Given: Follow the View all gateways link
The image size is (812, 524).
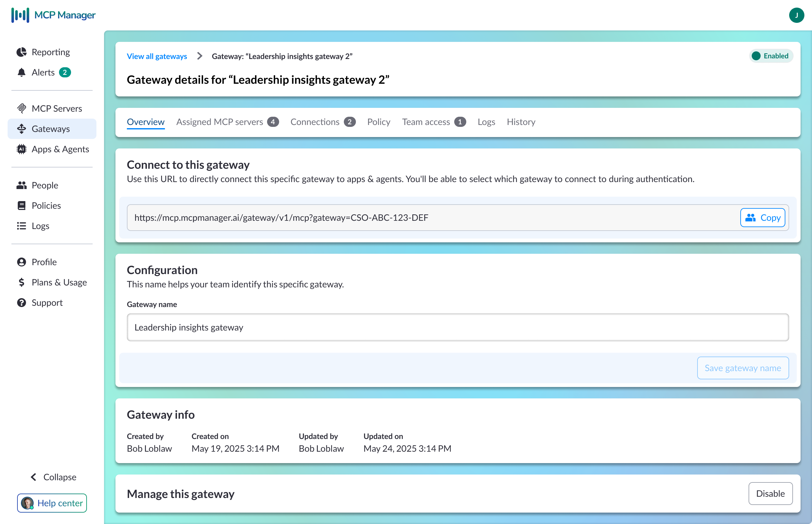Looking at the screenshot, I should (157, 56).
